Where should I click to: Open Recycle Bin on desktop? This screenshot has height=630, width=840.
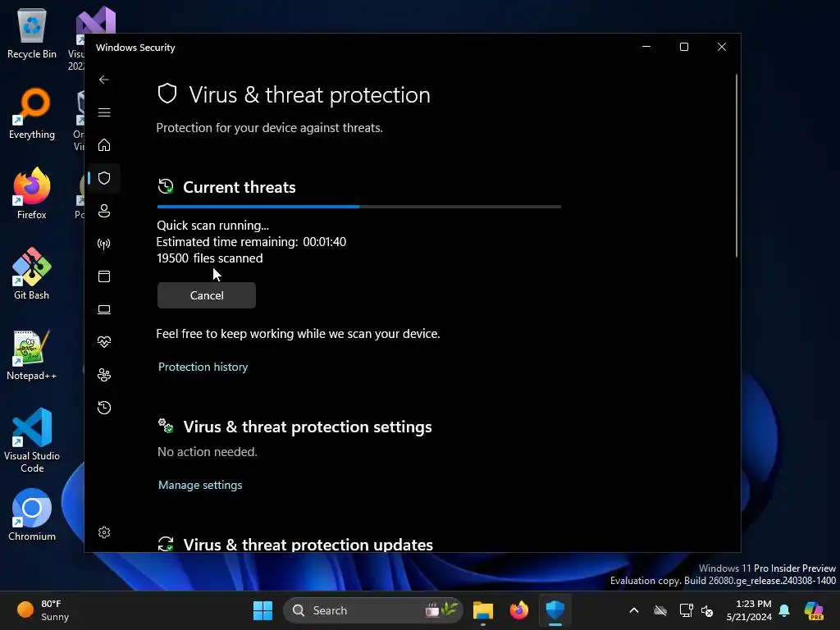[32, 33]
